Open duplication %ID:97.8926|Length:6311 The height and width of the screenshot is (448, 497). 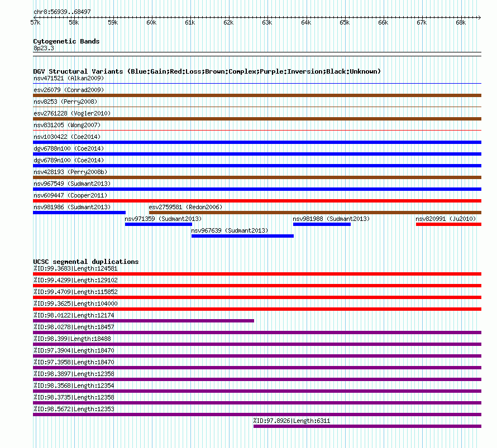(291, 421)
